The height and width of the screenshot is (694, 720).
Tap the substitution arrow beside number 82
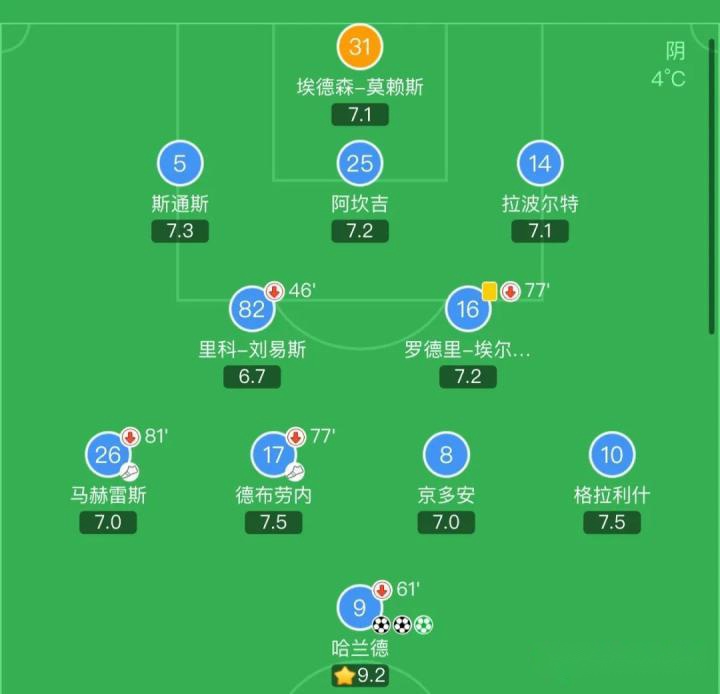tap(274, 292)
